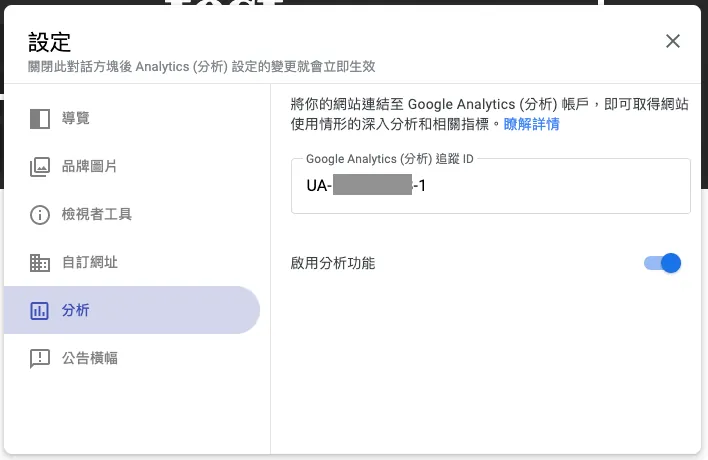Screen dimensions: 708x460
Task: Switch to the 自訂網址 section
Action: coord(90,262)
